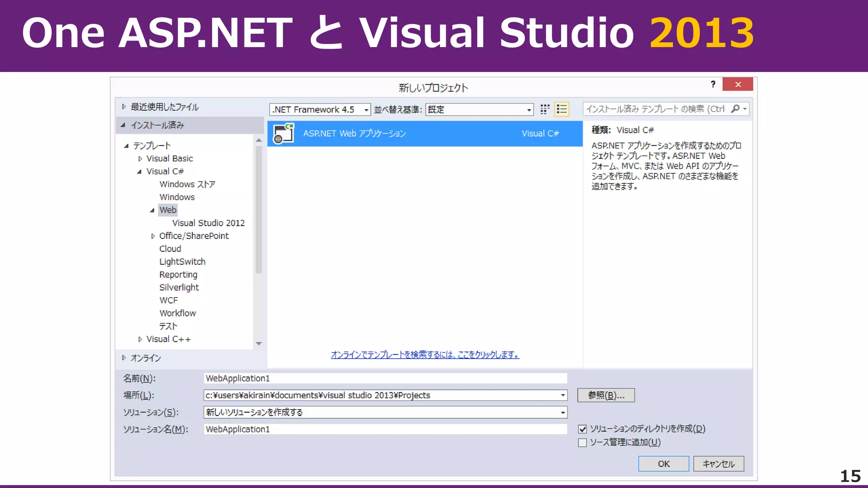868x488 pixels.
Task: Switch to medium list view icon
Action: [x=562, y=109]
